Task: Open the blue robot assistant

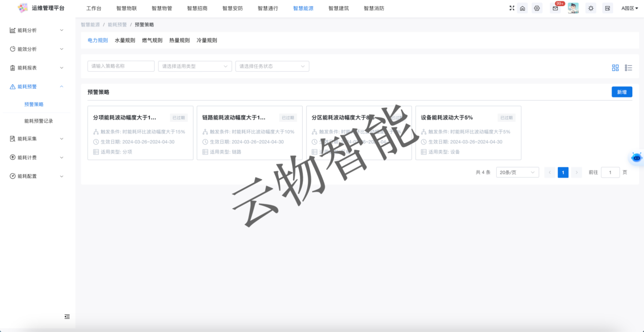Action: 636,157
